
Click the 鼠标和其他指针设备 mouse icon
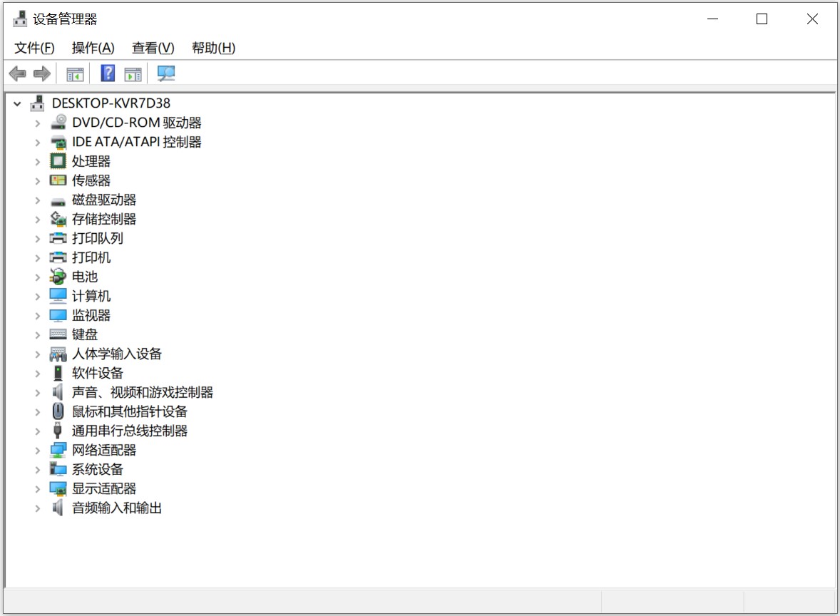tap(58, 411)
